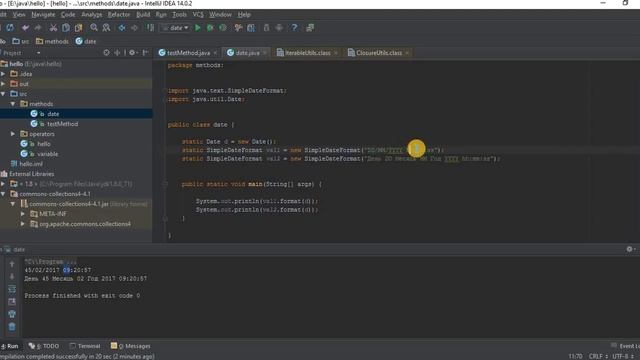
Task: Open the Terminal tool window button
Action: tap(85, 346)
